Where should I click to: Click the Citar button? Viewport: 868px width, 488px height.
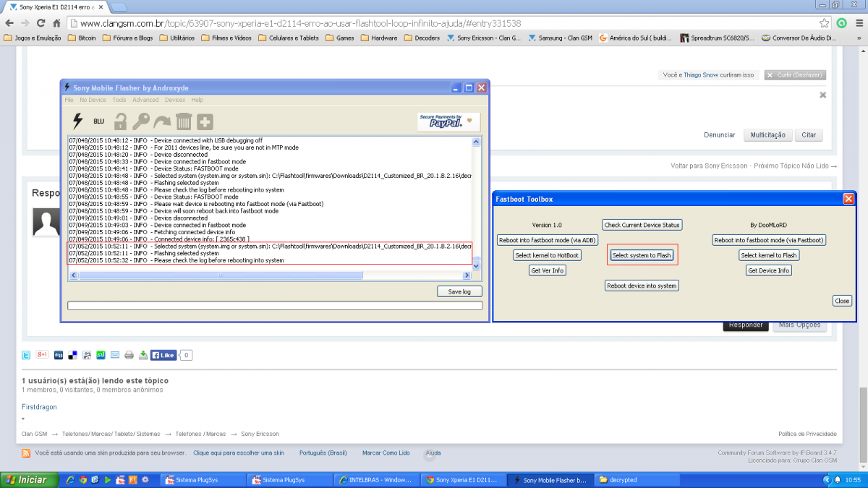pos(809,135)
